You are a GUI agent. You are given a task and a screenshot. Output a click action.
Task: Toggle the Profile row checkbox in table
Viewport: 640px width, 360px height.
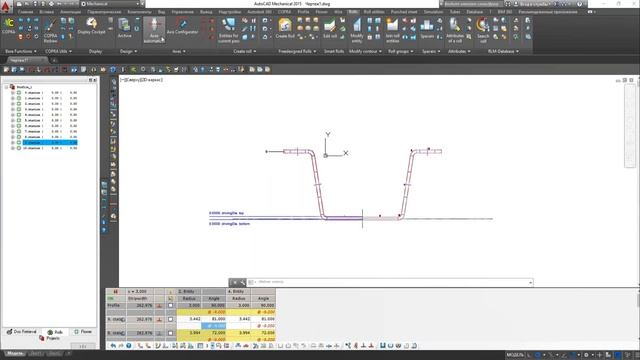(x=171, y=305)
